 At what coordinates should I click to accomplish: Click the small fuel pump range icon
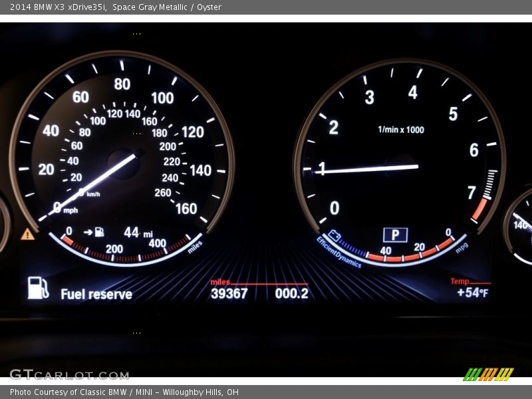(x=99, y=232)
